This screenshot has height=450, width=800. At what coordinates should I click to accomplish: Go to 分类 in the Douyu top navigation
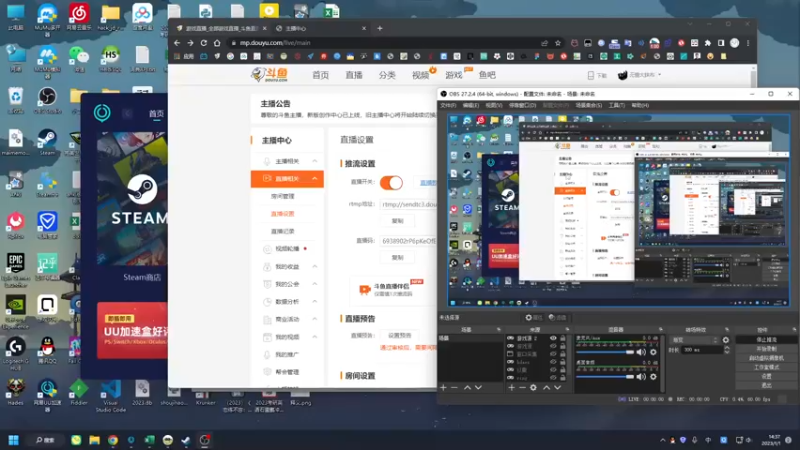click(387, 75)
